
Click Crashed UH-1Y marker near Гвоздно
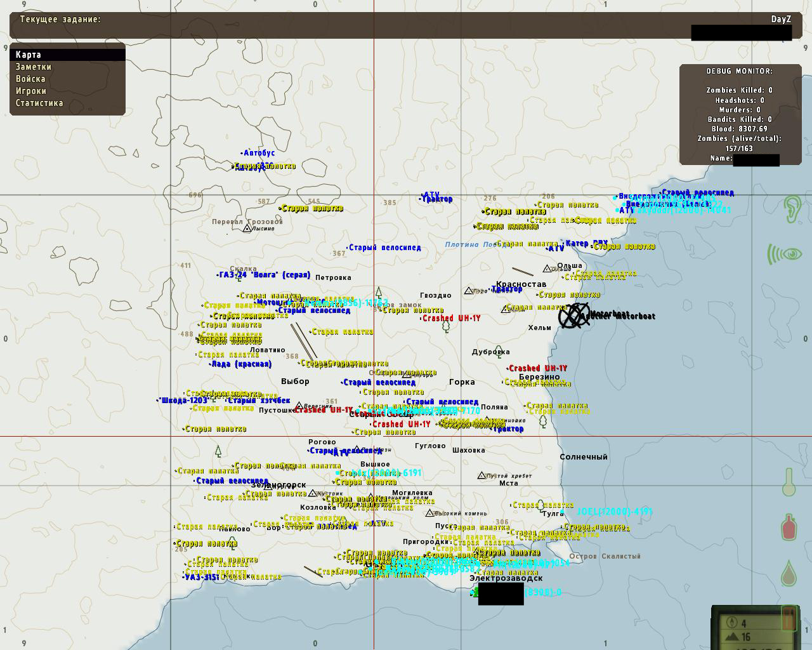pos(451,318)
